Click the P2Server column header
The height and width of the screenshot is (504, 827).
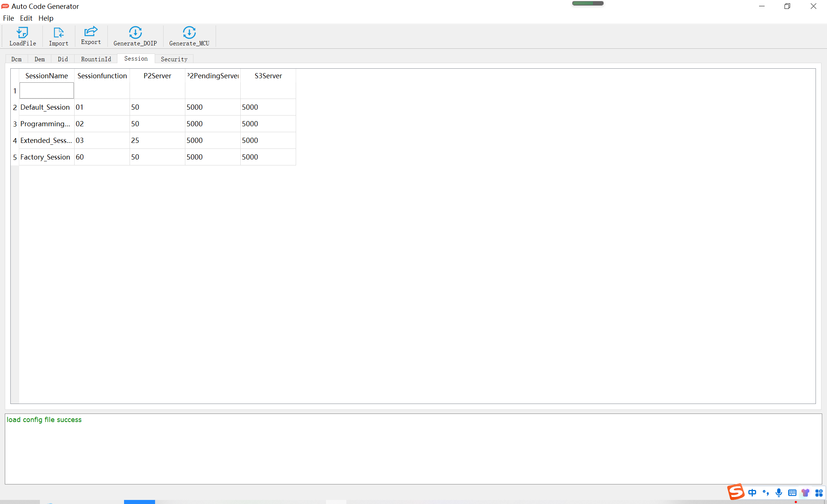coord(157,76)
